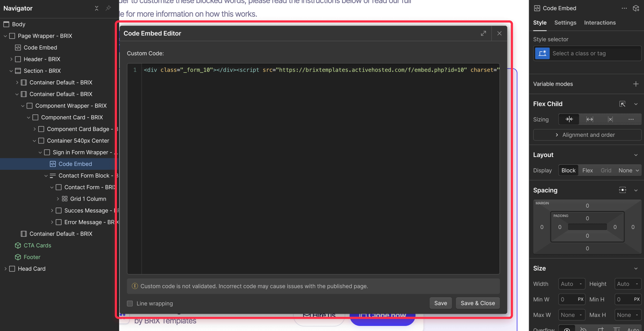Click Save & Close button

478,303
